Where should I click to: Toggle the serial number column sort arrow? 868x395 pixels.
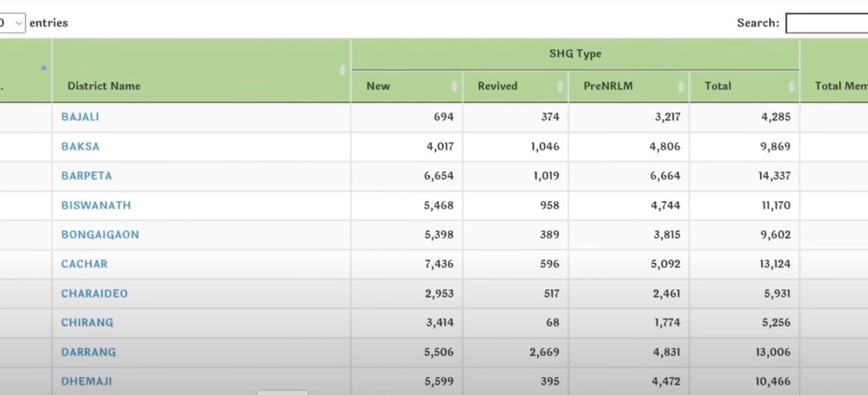pyautogui.click(x=44, y=67)
